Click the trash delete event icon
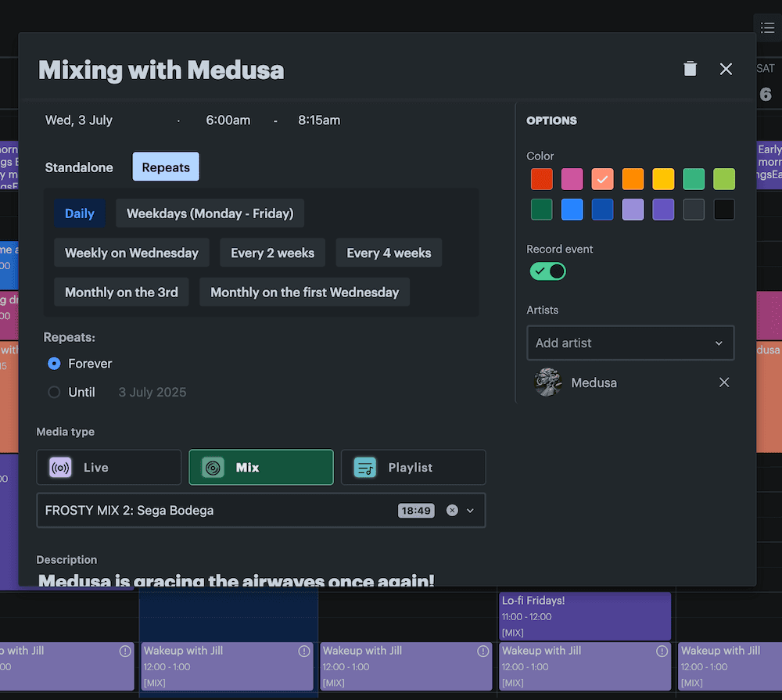782x700 pixels. point(690,69)
